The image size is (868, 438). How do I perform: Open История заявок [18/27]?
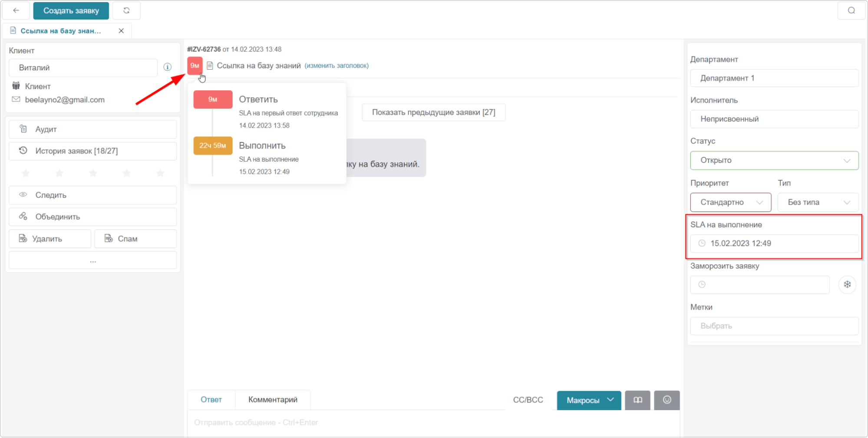[92, 151]
